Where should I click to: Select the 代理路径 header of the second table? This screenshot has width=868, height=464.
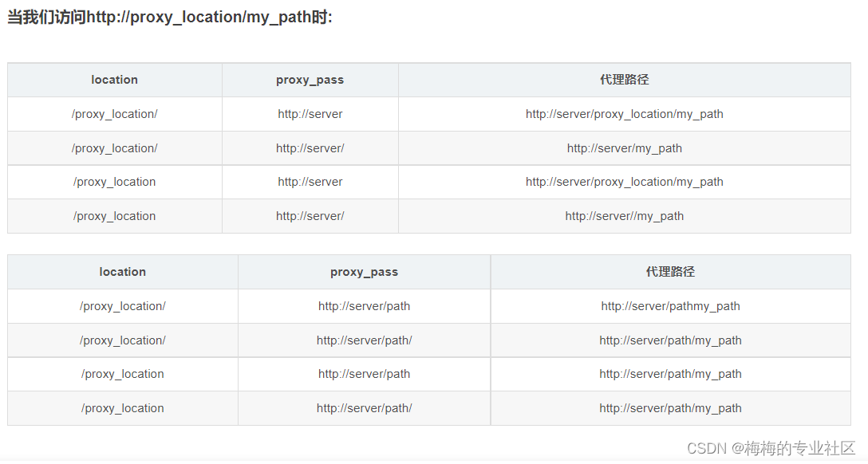(x=670, y=272)
